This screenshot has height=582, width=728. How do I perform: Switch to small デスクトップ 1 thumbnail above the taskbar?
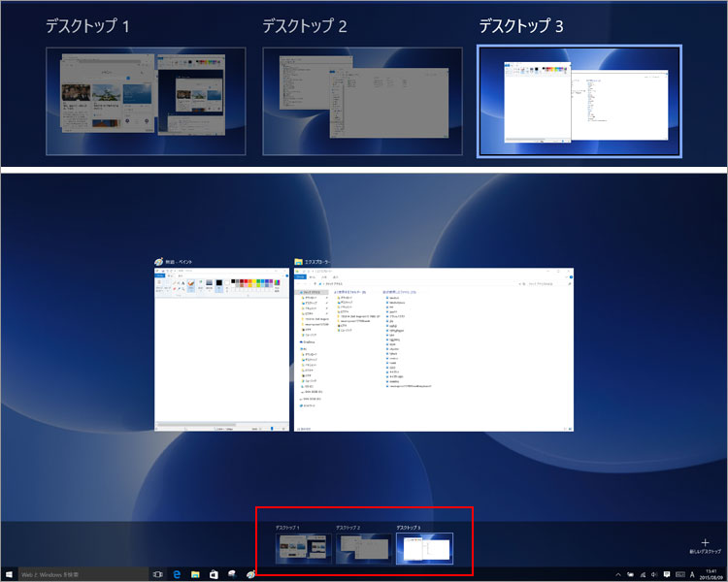tap(304, 549)
